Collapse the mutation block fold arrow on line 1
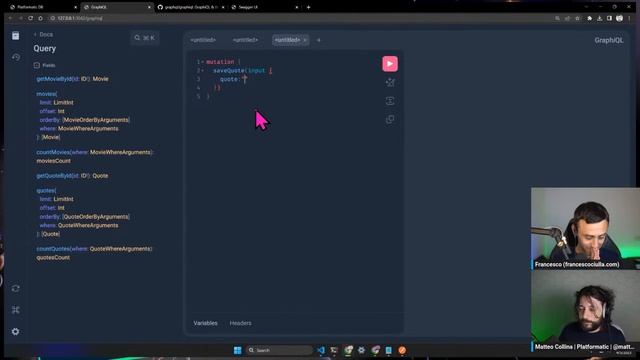 tap(203, 62)
